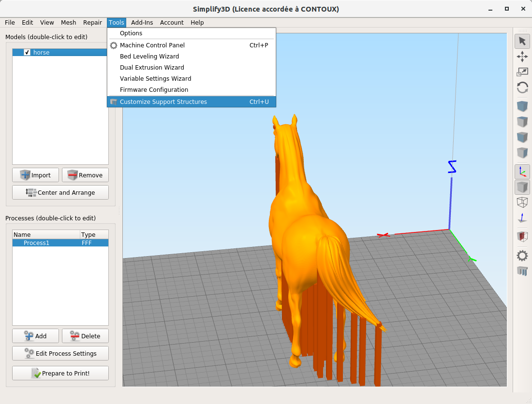Choose Customize Support Structures menu entry

coord(192,101)
